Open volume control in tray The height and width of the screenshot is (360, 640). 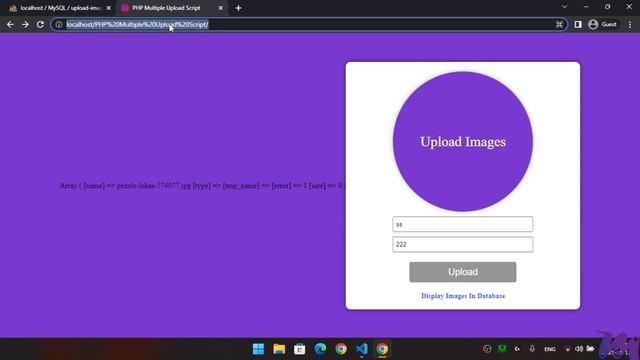coord(579,349)
